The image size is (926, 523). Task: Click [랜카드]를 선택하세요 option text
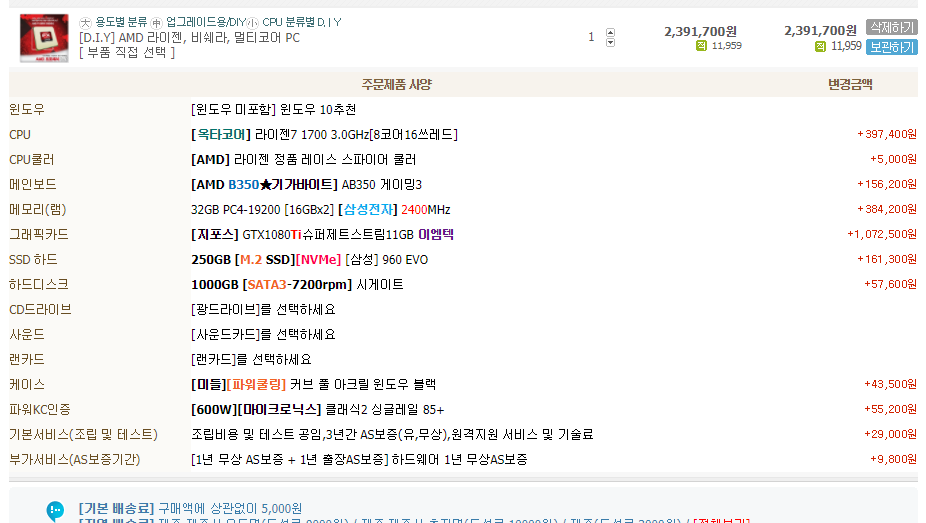point(251,359)
